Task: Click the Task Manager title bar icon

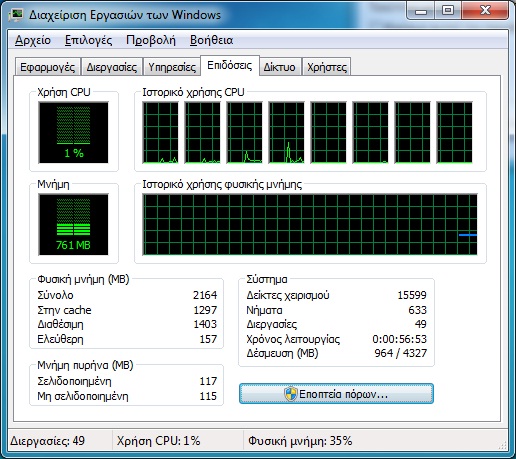Action: [x=16, y=15]
